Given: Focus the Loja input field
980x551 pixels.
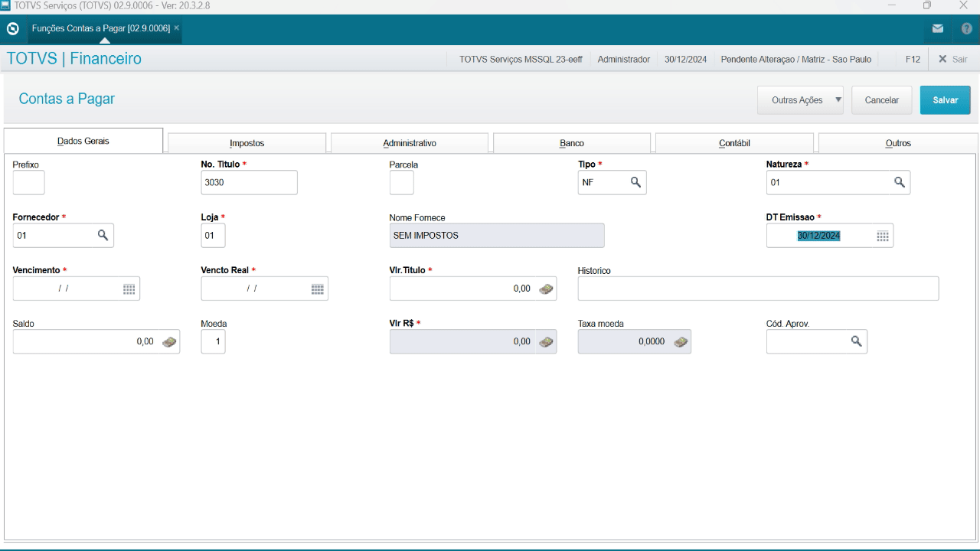Looking at the screenshot, I should (x=214, y=235).
